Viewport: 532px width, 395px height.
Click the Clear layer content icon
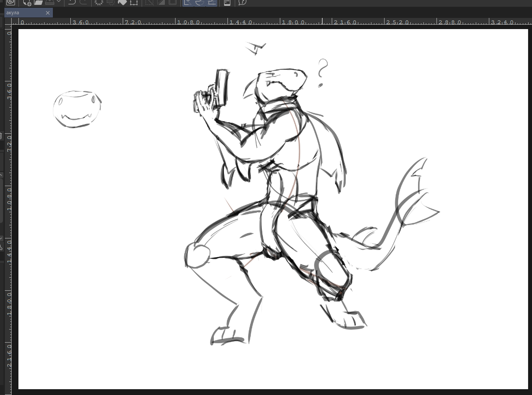click(98, 2)
